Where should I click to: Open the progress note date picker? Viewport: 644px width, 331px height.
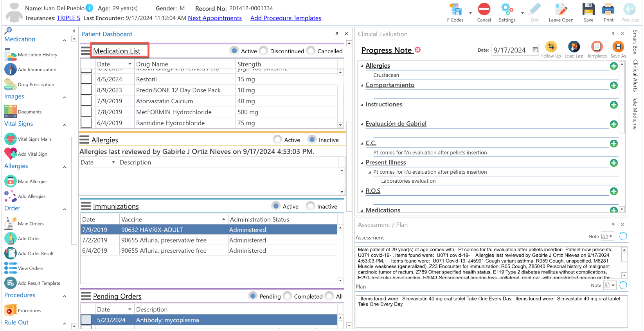(535, 50)
